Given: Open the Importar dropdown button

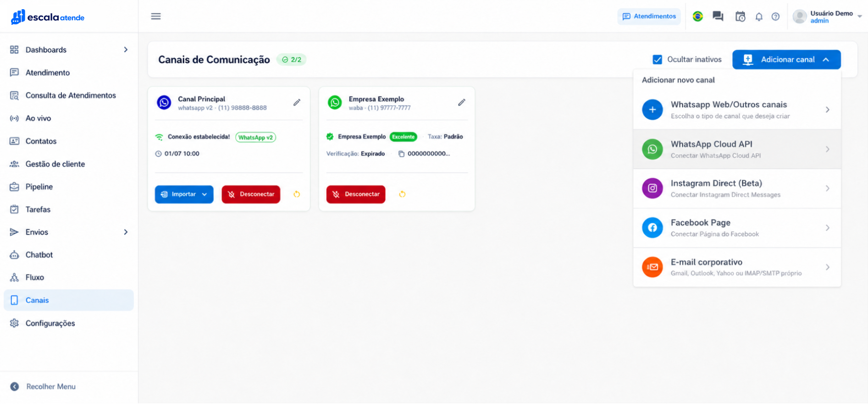Looking at the screenshot, I should (184, 194).
